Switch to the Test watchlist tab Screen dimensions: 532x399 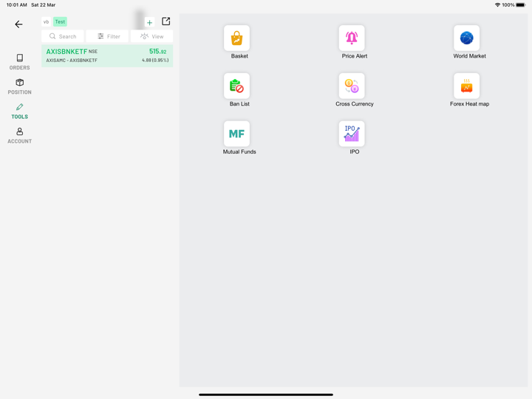tap(60, 21)
